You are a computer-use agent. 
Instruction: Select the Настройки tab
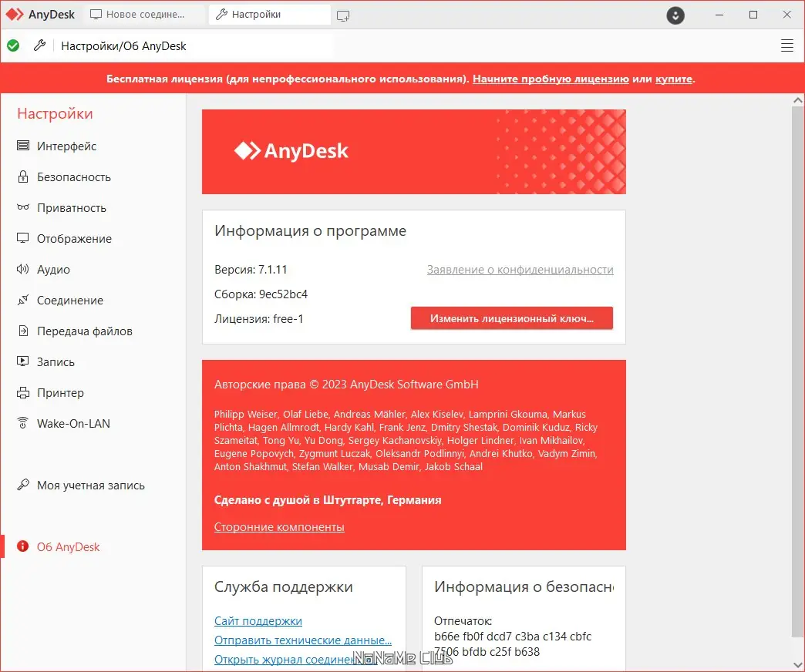(269, 15)
